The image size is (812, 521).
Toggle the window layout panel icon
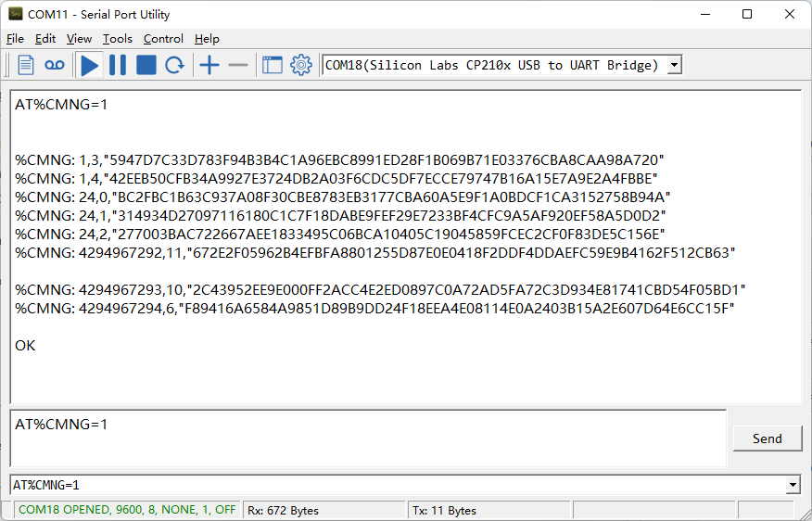click(x=273, y=65)
